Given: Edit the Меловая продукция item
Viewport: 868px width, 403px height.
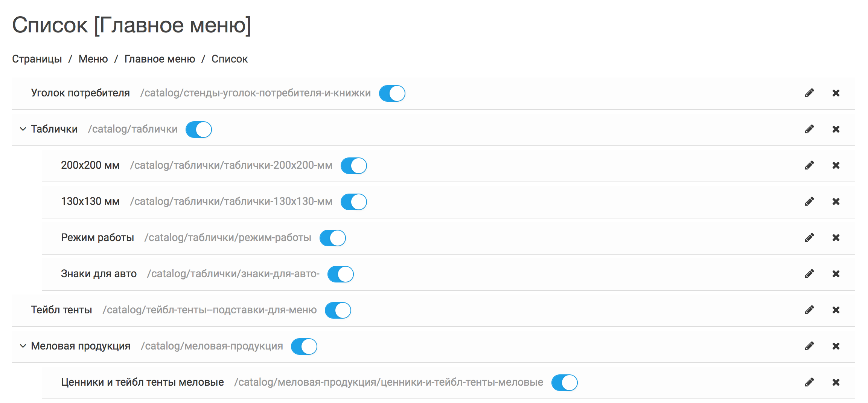Looking at the screenshot, I should click(x=809, y=346).
